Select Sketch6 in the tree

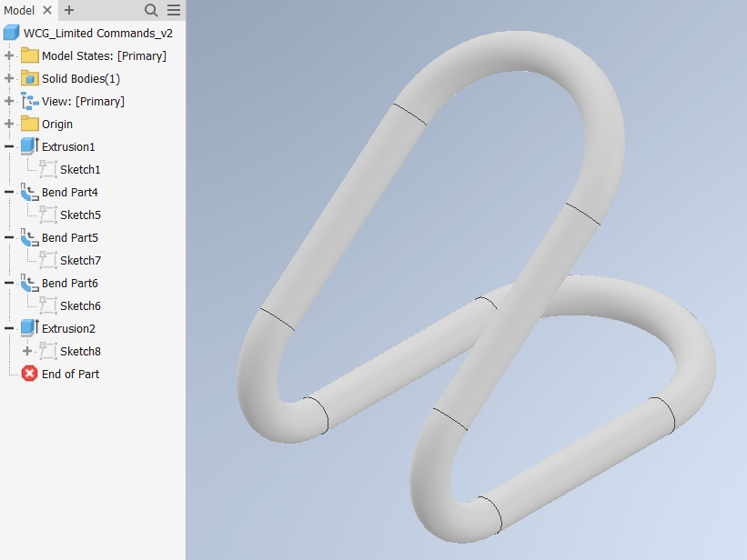(x=80, y=305)
